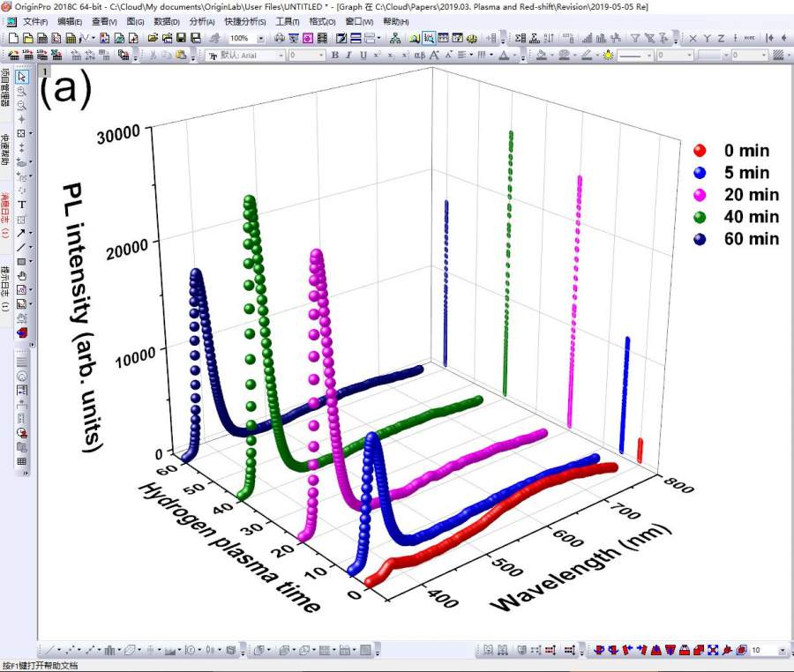Expand the font size dropdown
The height and width of the screenshot is (672, 794).
pos(320,55)
